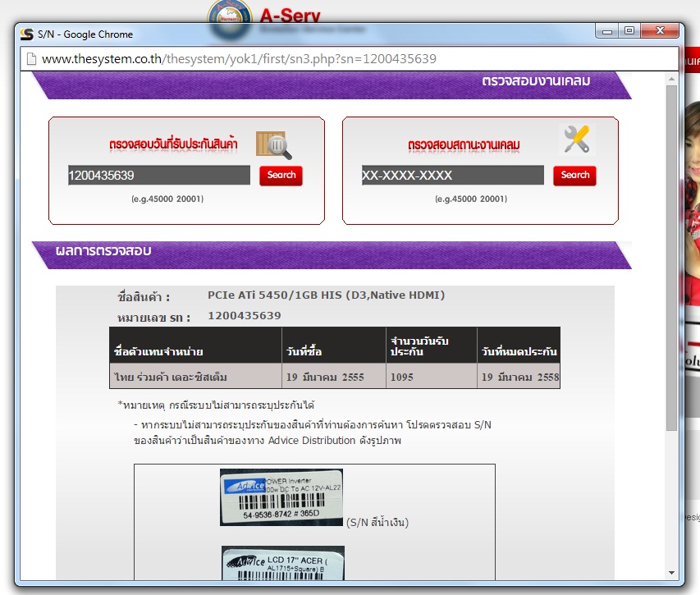Click the scrollbar down arrow

671,573
